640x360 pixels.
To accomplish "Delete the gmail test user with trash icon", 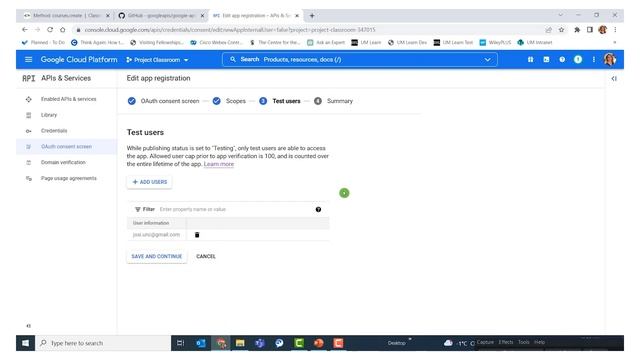I will (197, 235).
